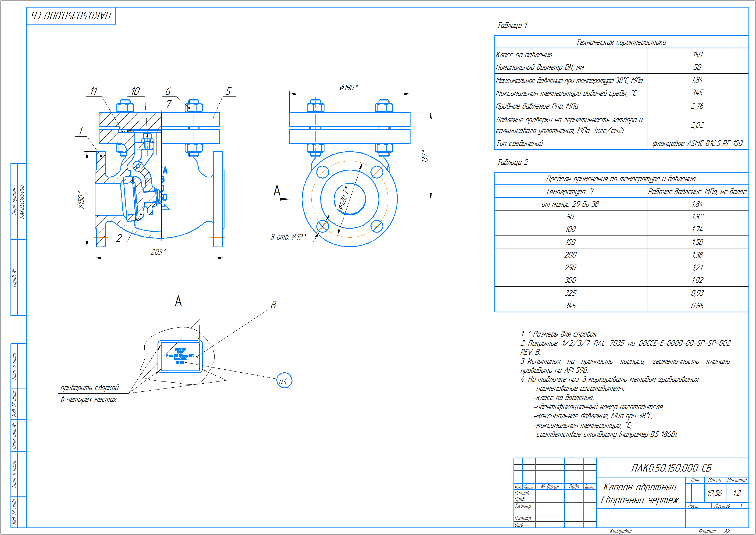
Task: Select pressure value 1,58
Action: (x=697, y=242)
